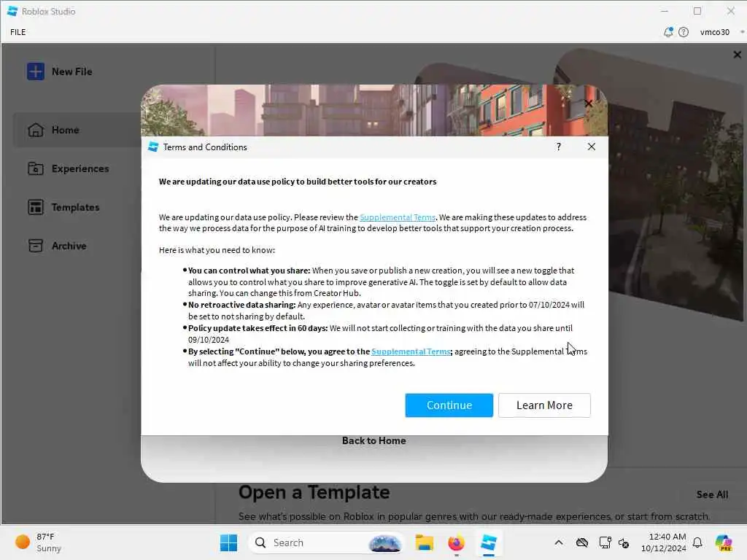Image resolution: width=747 pixels, height=560 pixels.
Task: Click the taskbar Search box
Action: [326, 542]
